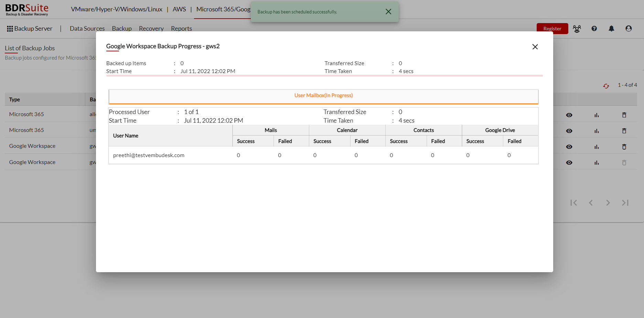The width and height of the screenshot is (644, 318).
Task: Open the Recovery menu
Action: pos(151,29)
